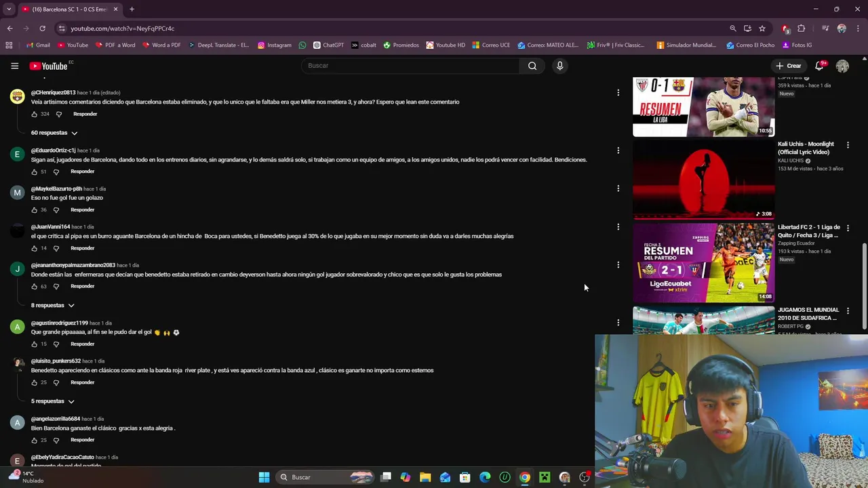Like the comment by @jeananthonypalmazambrano2083
Screen dimensions: 868x488
coord(35,286)
